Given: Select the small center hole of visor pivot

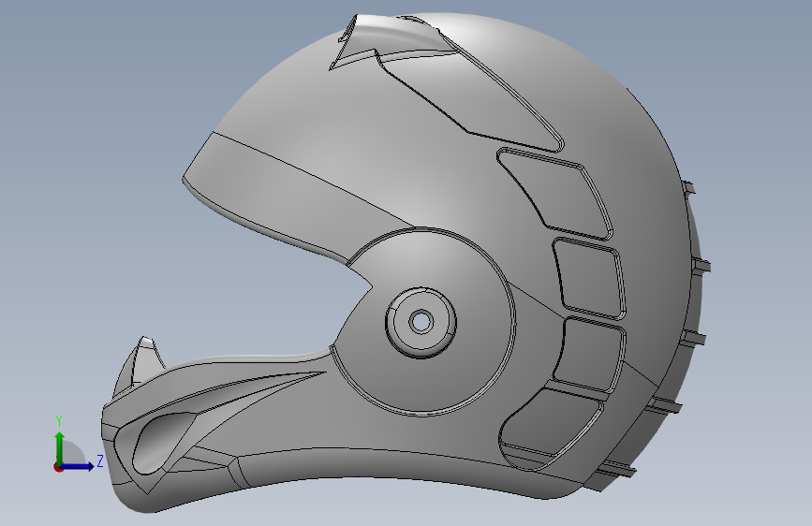Looking at the screenshot, I should [421, 322].
